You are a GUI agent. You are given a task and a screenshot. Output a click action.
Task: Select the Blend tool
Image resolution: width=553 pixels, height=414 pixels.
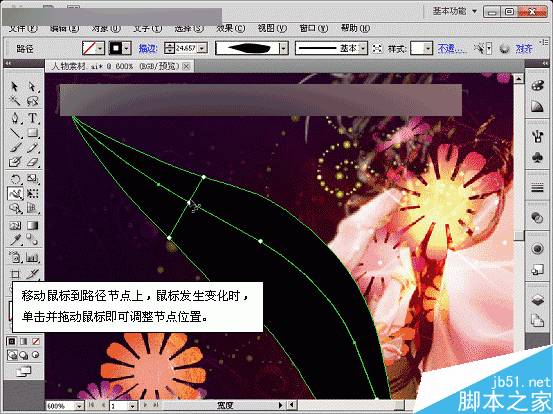click(x=32, y=240)
